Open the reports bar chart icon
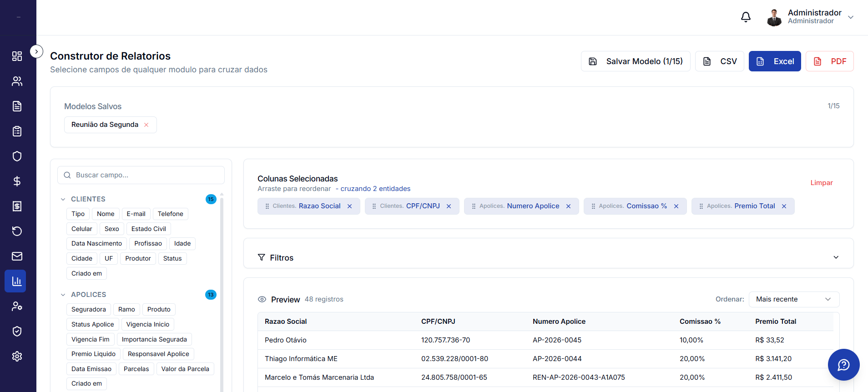Screen dimensions: 868x392 [15, 281]
